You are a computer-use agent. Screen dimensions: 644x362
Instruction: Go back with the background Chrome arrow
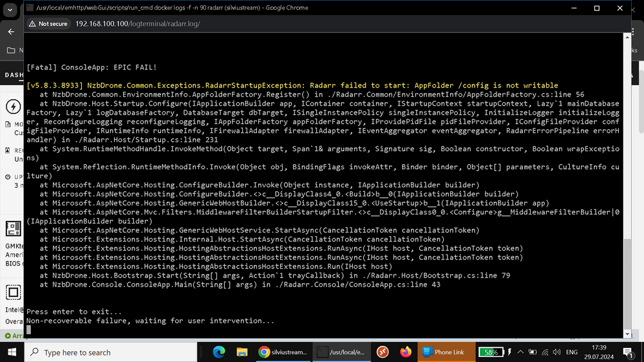[x=11, y=32]
